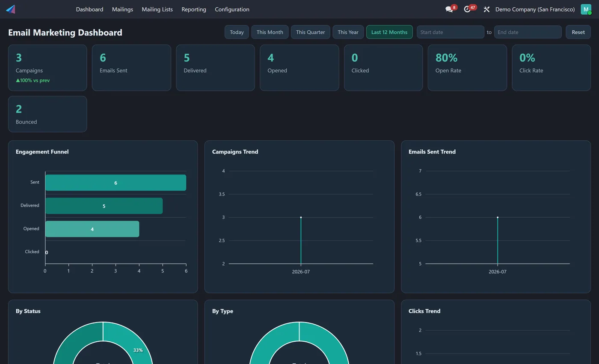Open the Reporting menu
This screenshot has width=599, height=364.
193,9
